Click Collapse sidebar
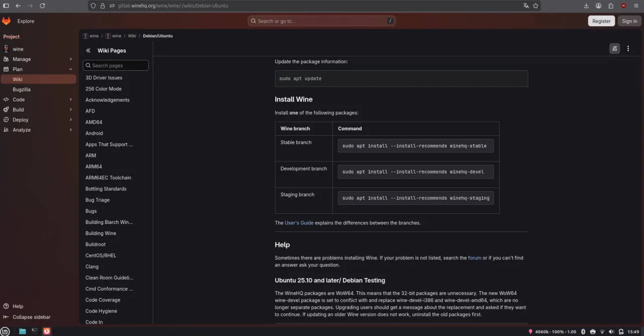Viewport: 644px width, 336px height. click(x=27, y=317)
